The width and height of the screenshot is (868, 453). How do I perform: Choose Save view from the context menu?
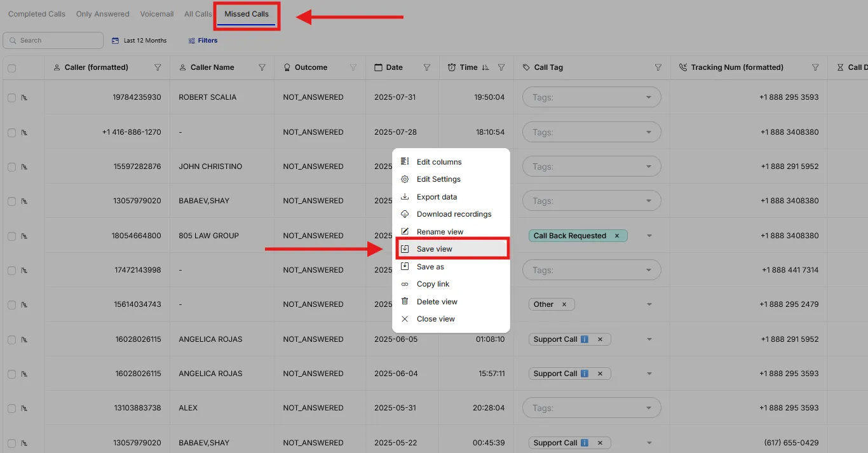click(452, 249)
